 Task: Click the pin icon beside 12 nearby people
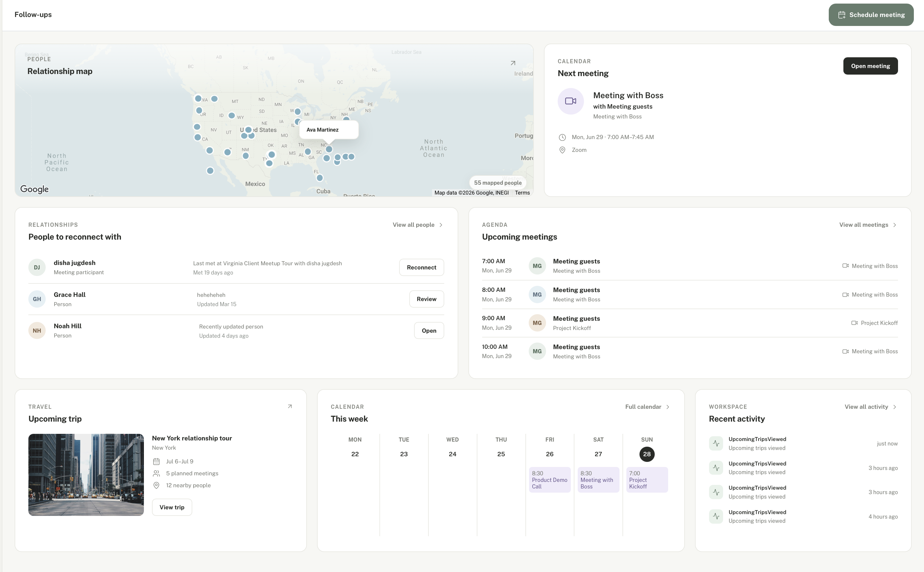coord(156,485)
